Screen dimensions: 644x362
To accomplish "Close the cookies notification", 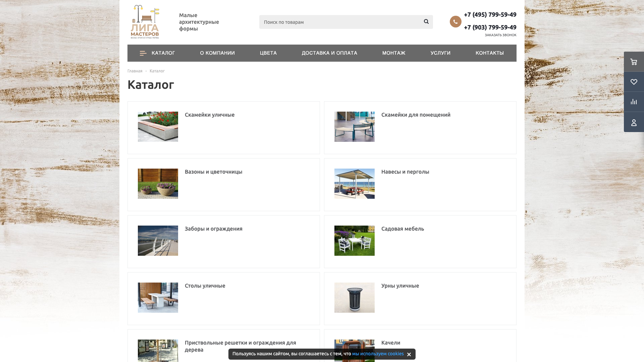I will coord(409,354).
